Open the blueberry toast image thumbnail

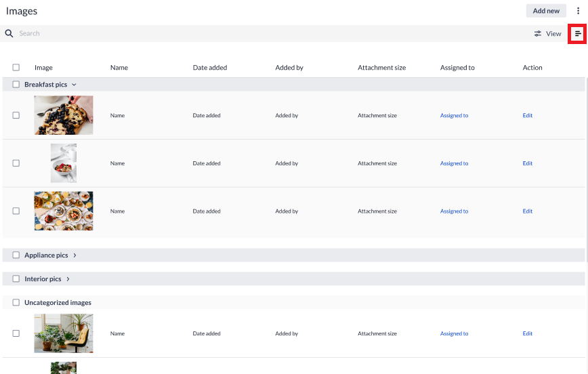pos(64,115)
